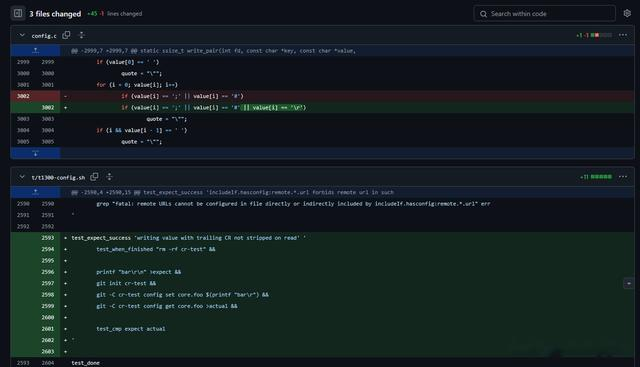This screenshot has height=367, width=640.
Task: Open more options for config.c
Action: point(623,35)
